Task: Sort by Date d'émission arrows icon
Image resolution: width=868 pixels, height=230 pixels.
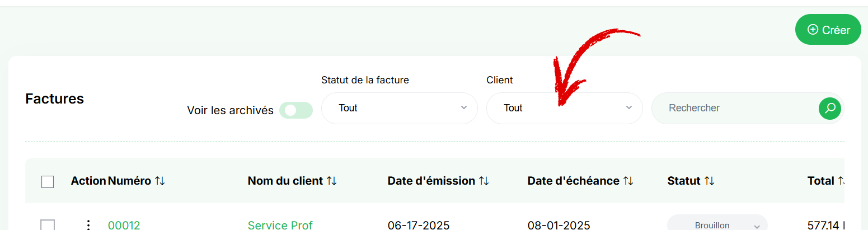Action: click(x=484, y=181)
